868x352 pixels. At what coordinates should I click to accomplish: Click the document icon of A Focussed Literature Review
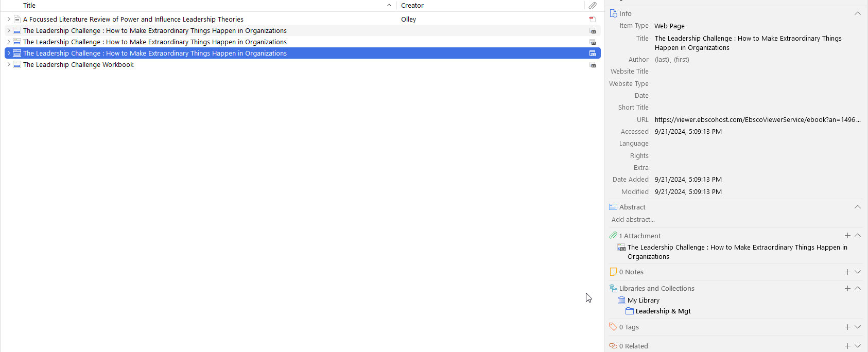pyautogui.click(x=17, y=19)
